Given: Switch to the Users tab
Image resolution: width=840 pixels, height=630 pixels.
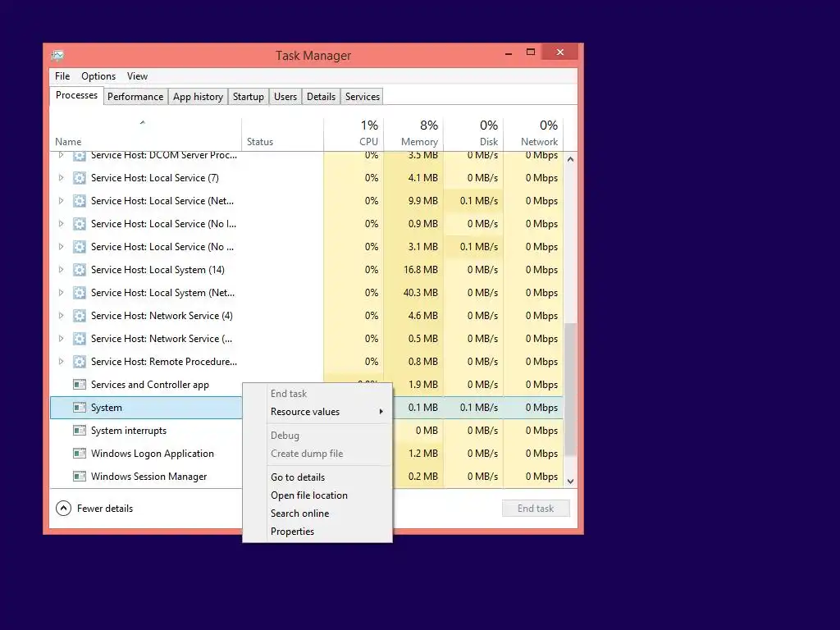Looking at the screenshot, I should point(285,97).
